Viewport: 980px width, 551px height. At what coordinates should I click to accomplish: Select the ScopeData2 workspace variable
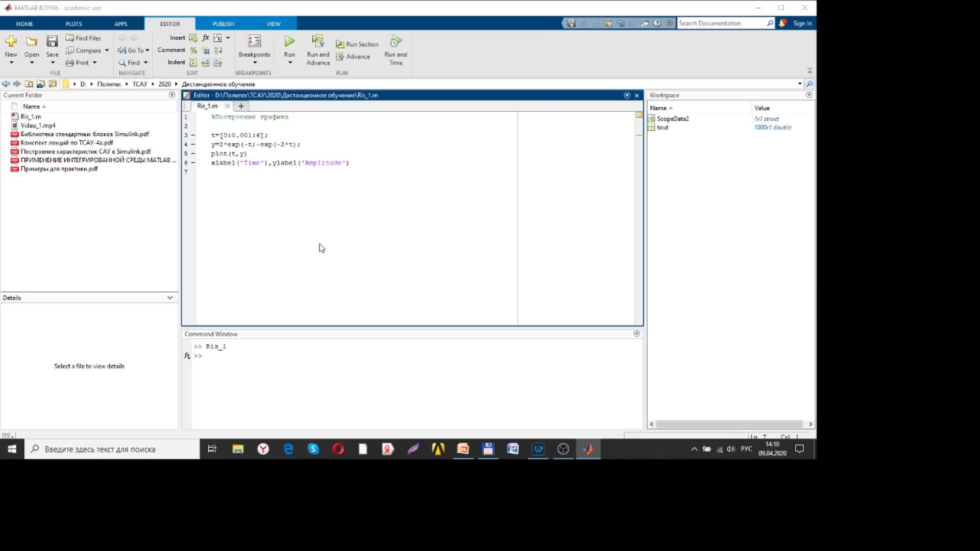[673, 118]
